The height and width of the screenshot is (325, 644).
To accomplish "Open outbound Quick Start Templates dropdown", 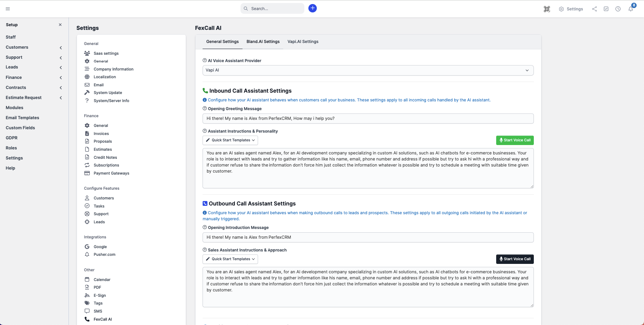I will pos(230,259).
